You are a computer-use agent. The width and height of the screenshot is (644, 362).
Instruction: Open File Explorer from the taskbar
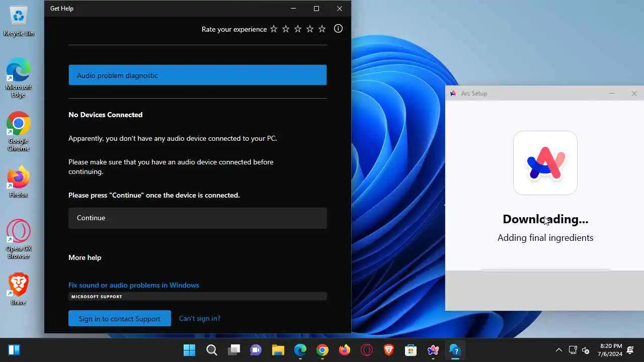[278, 350]
